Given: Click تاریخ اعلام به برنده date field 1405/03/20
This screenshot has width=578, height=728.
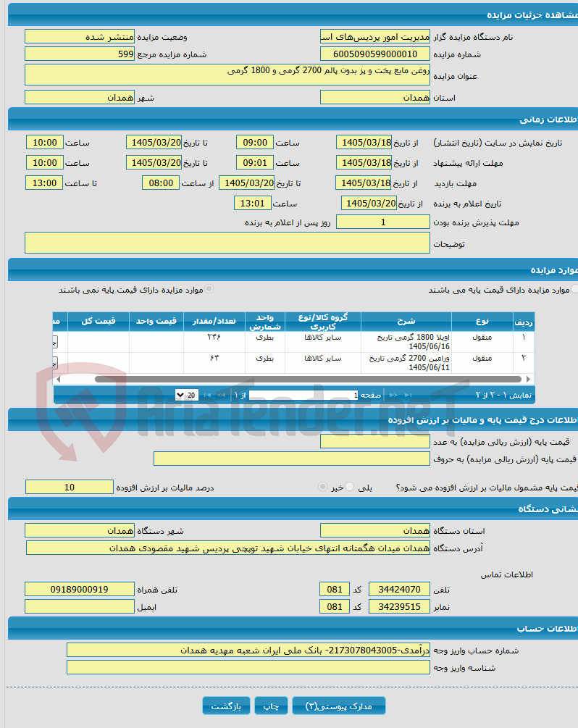Looking at the screenshot, I should point(369,204).
